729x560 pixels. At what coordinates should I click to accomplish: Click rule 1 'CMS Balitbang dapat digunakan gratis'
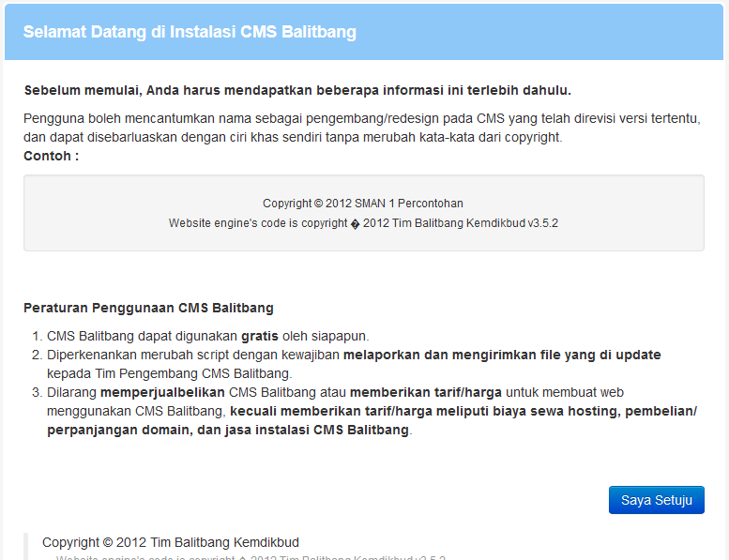coord(208,336)
